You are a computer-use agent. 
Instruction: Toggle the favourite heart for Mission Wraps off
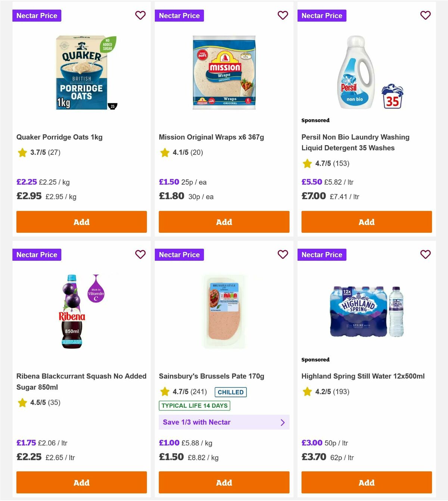coord(283,15)
